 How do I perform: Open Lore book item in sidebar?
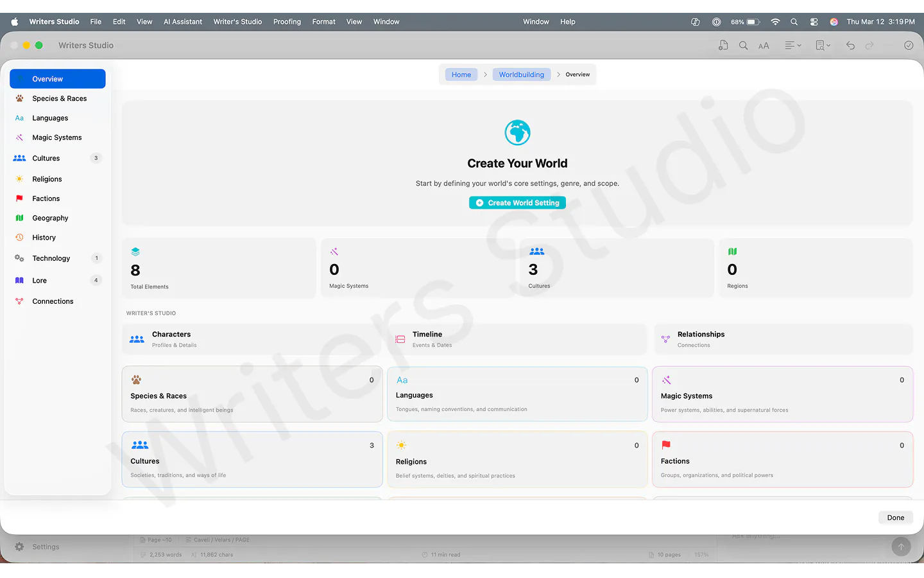[x=58, y=281]
